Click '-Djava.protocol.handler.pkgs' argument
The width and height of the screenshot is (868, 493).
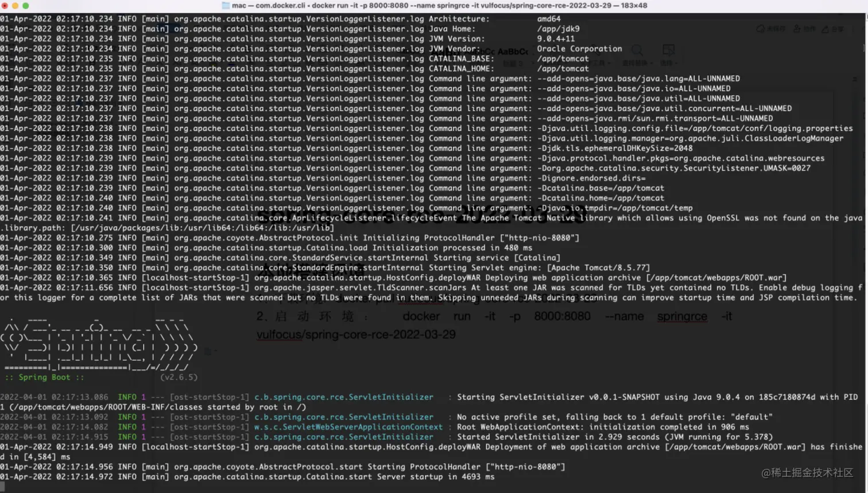pos(681,158)
